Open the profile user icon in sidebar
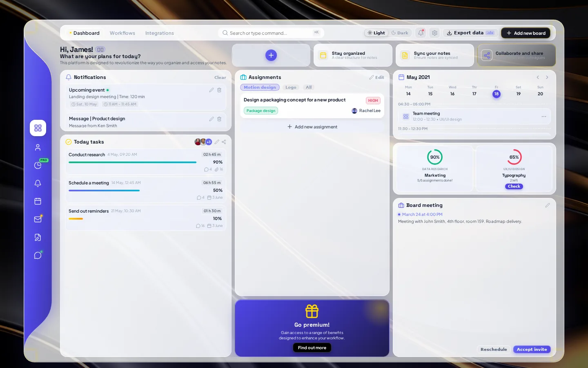588x368 pixels. pos(38,147)
